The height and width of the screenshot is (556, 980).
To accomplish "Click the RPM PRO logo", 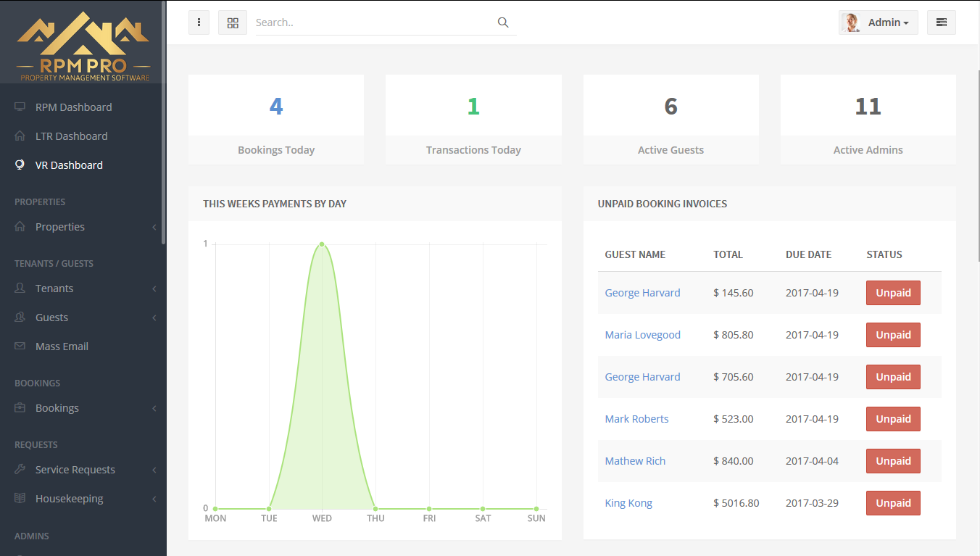I will point(83,46).
